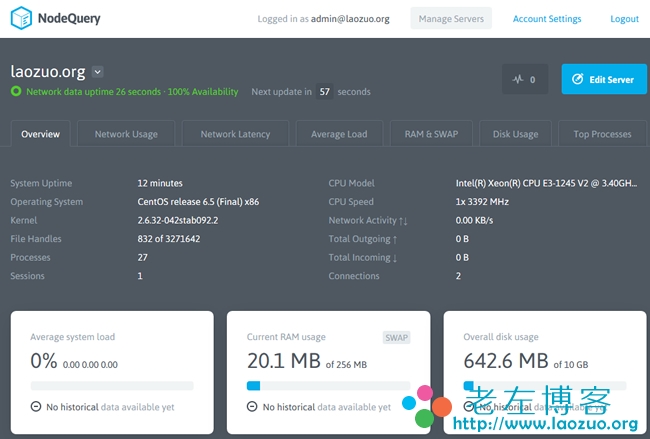Click the 'Network data uptime 26 seconds' status text
This screenshot has width=650, height=439.
94,92
